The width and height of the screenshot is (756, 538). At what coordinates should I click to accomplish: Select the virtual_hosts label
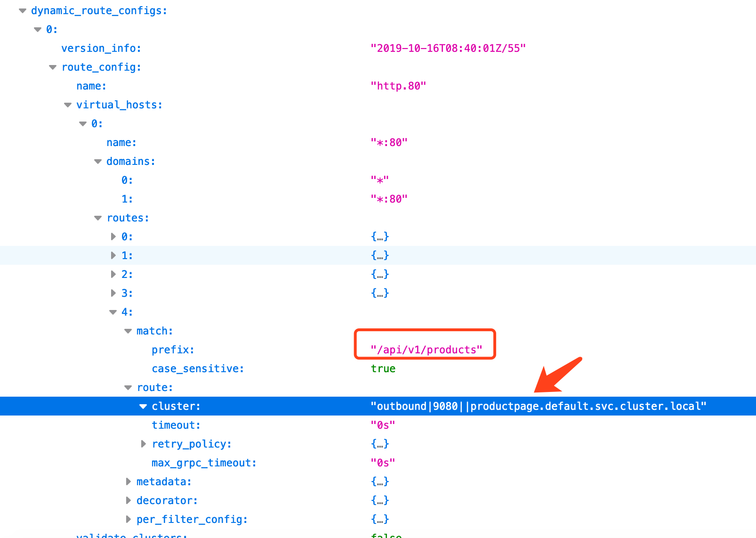click(x=120, y=105)
